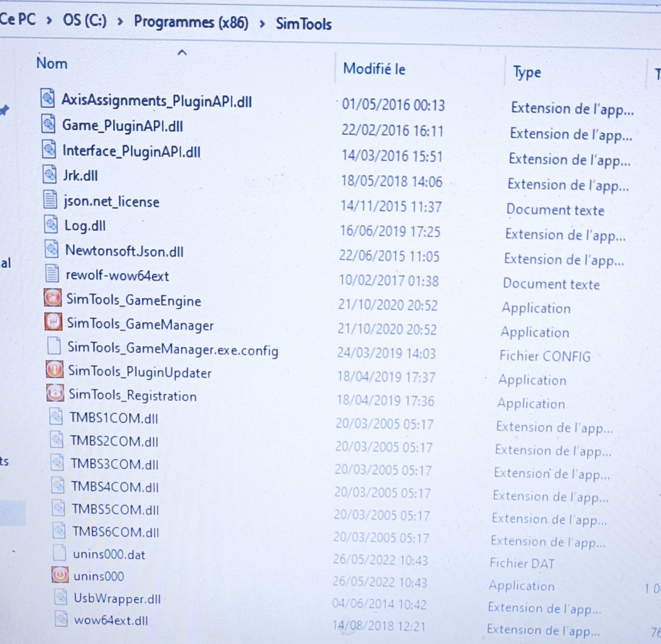Screen dimensions: 661x644
Task: Click the unins000 uninstaller application icon
Action: click(60, 575)
